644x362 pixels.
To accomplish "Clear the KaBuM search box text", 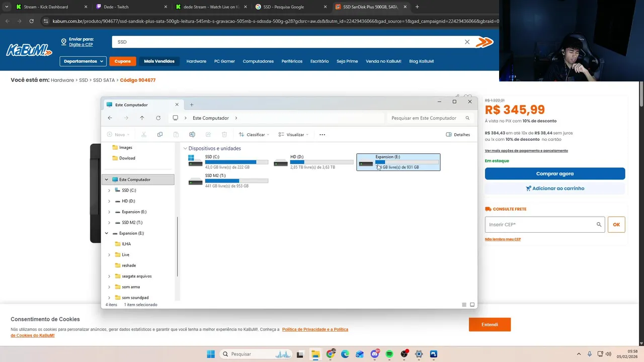I will click(467, 42).
